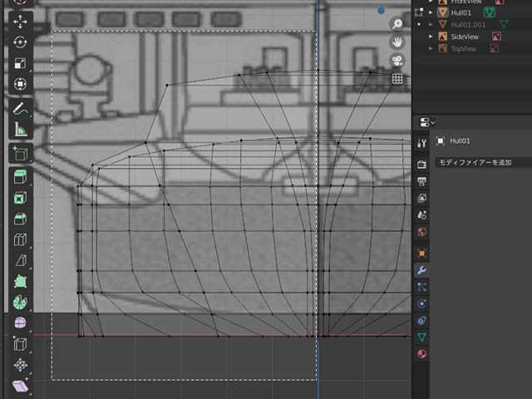This screenshot has width=532, height=399.
Task: Select the Transform tool
Action: pyautogui.click(x=20, y=84)
